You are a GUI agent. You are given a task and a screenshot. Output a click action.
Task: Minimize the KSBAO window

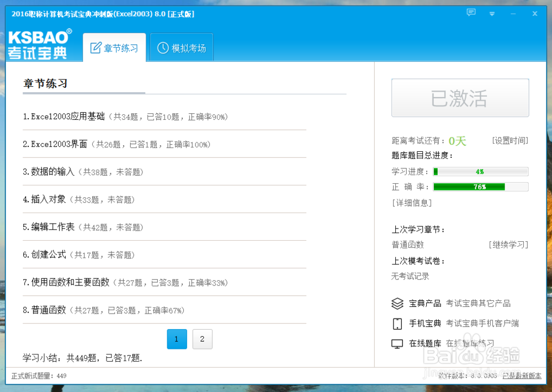tap(513, 14)
